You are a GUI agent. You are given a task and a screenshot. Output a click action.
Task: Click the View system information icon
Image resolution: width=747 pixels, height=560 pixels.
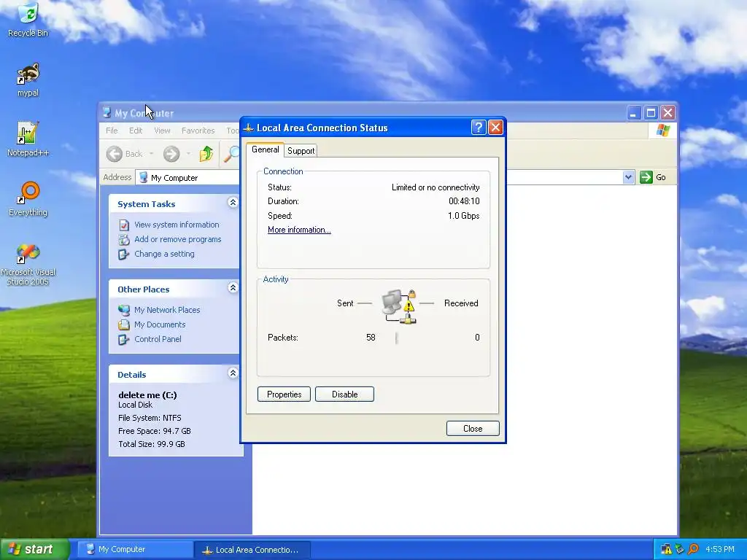[124, 225]
